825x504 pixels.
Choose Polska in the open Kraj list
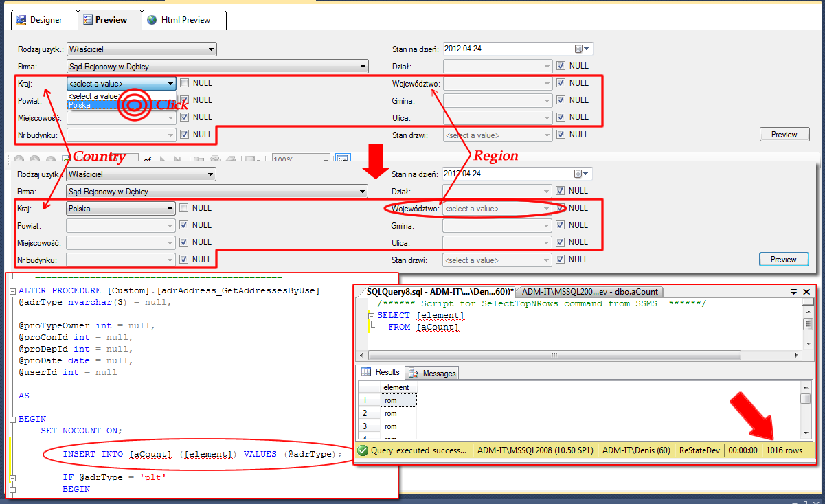(x=122, y=105)
